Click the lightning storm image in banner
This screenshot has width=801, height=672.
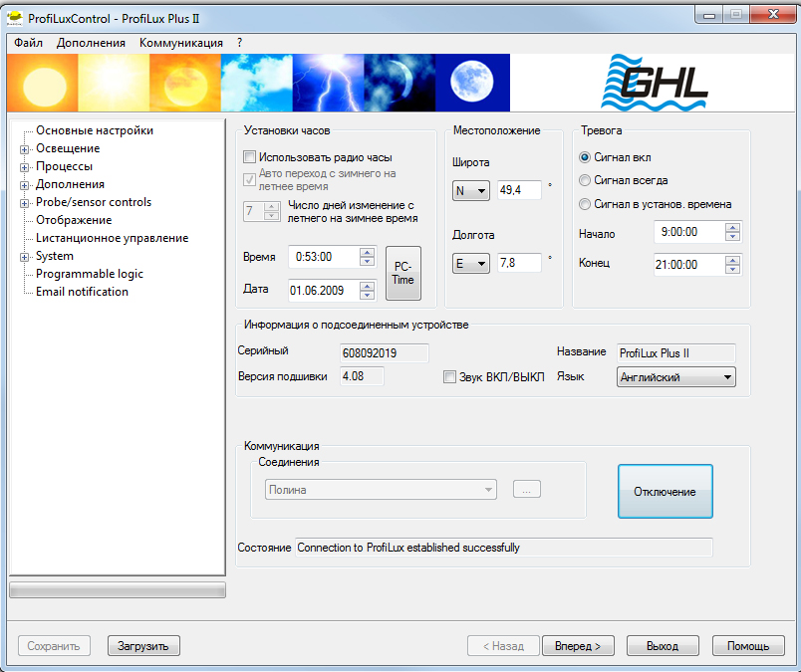(x=328, y=83)
